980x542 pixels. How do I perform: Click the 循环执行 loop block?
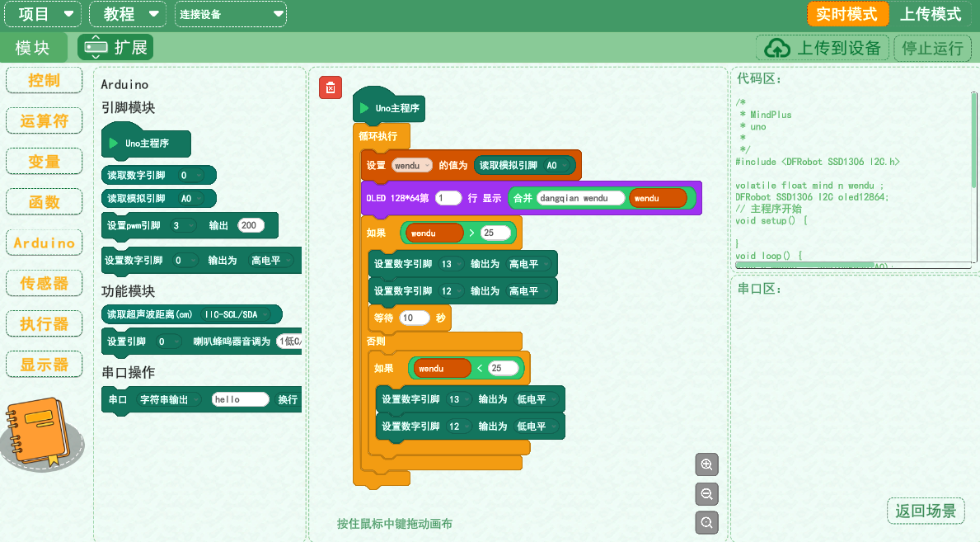pyautogui.click(x=378, y=136)
